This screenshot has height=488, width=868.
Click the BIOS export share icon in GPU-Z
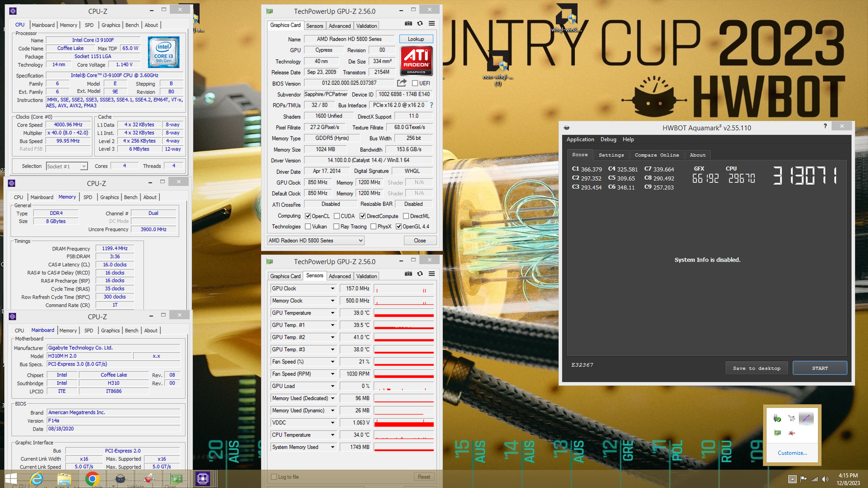tap(401, 83)
